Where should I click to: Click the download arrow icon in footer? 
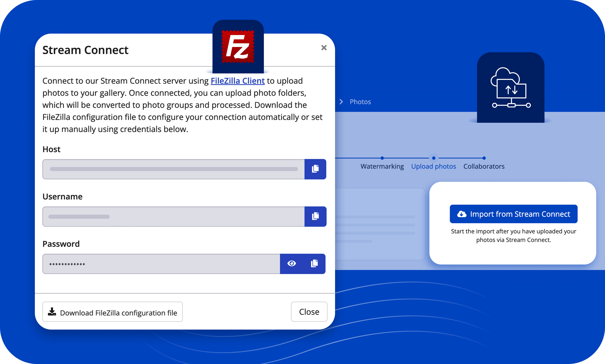[x=52, y=312]
